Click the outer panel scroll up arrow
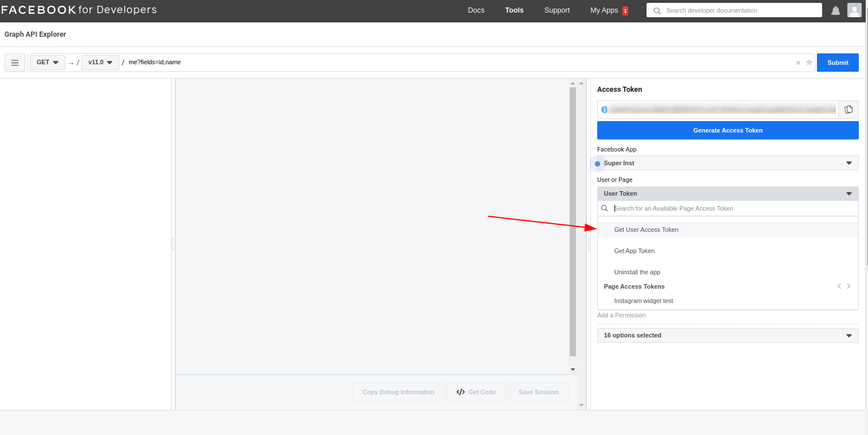Screen dimensions: 868x435 (x=581, y=83)
